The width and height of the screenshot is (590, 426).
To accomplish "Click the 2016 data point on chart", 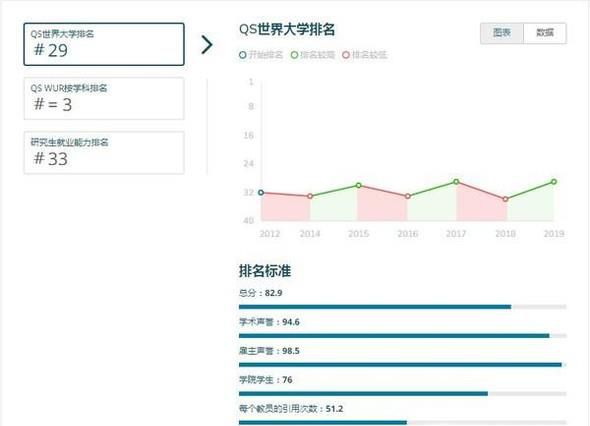I will tap(408, 196).
